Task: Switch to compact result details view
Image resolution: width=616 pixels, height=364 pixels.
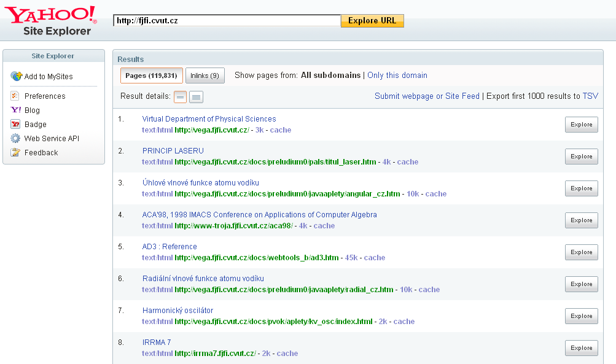Action: click(180, 96)
